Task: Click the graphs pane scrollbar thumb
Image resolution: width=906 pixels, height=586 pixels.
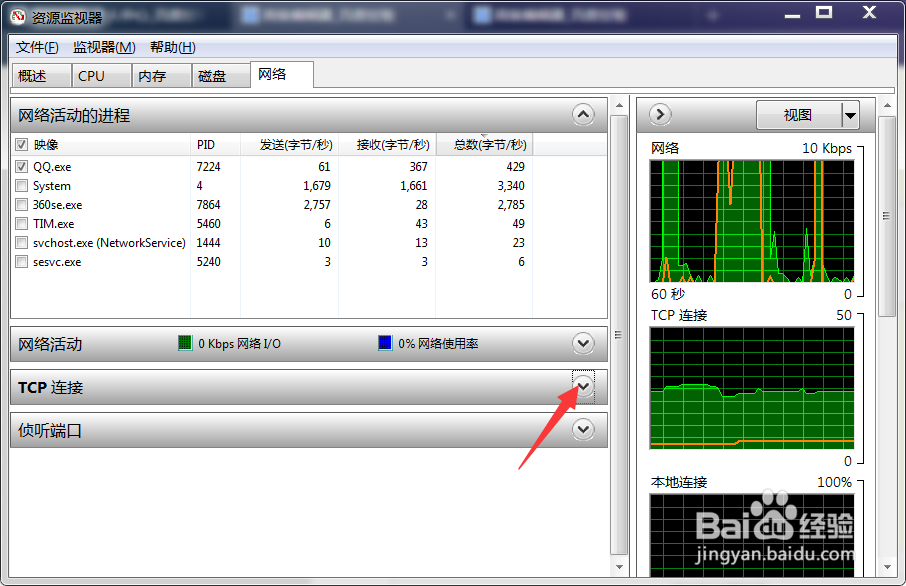Action: click(x=886, y=216)
